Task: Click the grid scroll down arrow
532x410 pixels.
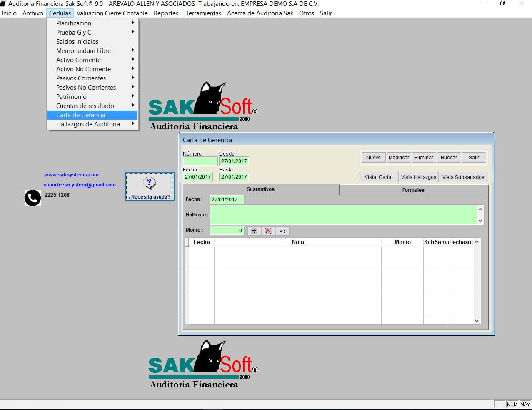Action: (x=477, y=321)
